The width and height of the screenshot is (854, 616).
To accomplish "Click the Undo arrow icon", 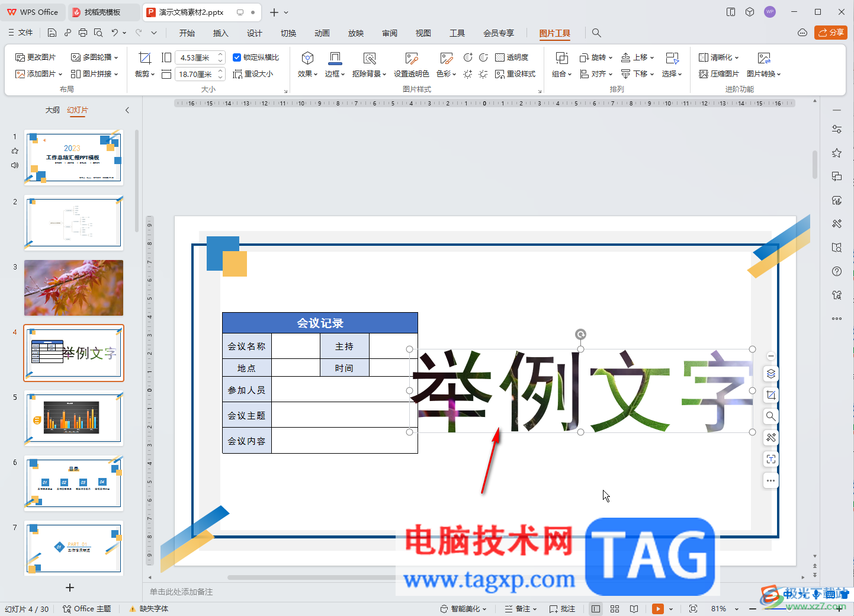I will click(x=115, y=33).
